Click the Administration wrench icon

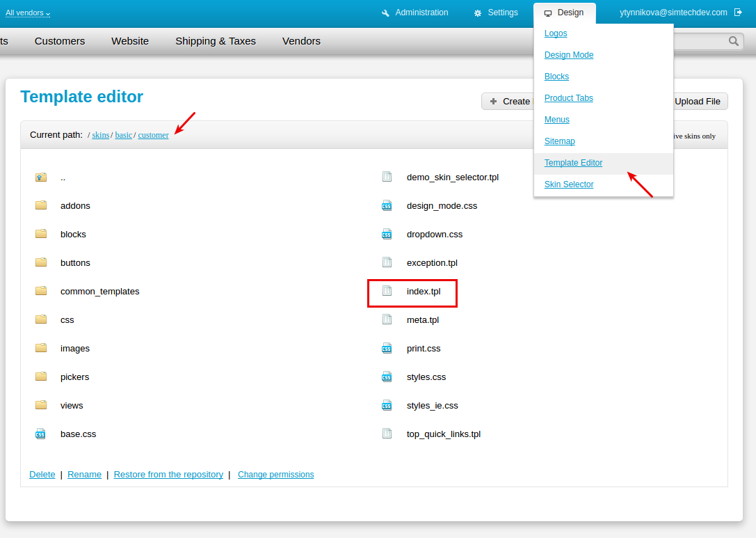coord(385,13)
